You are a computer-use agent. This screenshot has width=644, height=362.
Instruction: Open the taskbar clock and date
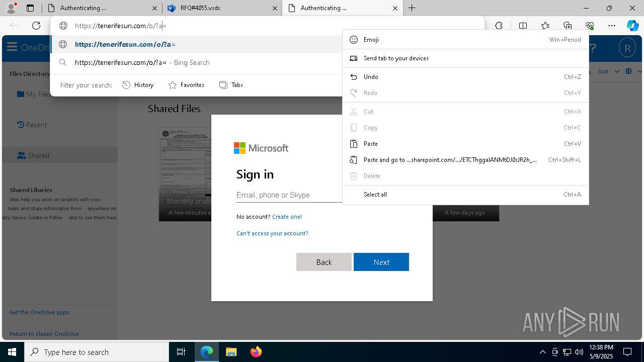click(601, 352)
